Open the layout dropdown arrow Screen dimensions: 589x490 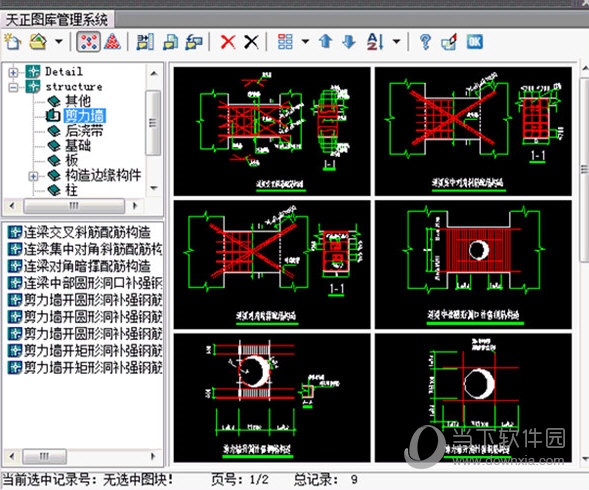[305, 41]
